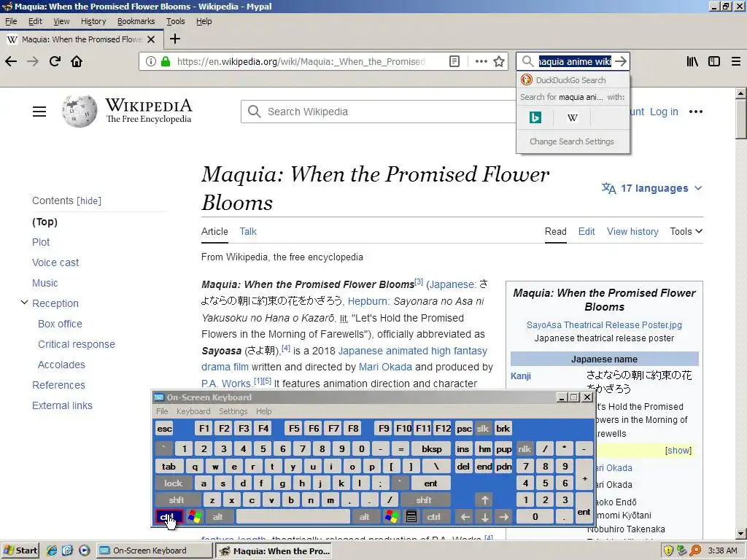The width and height of the screenshot is (747, 560).
Task: Open SayoAsa Theatrical Release Poster.jpg link
Action: 604,324
